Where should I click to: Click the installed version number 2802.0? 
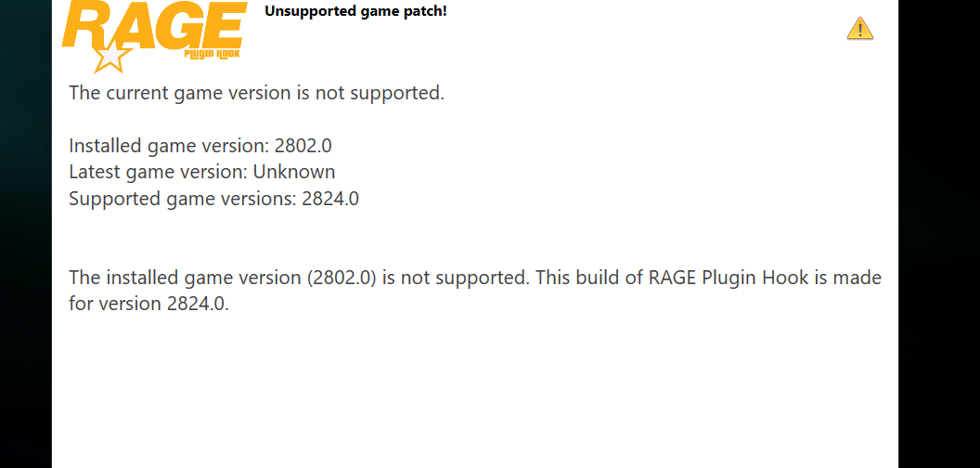coord(303,146)
